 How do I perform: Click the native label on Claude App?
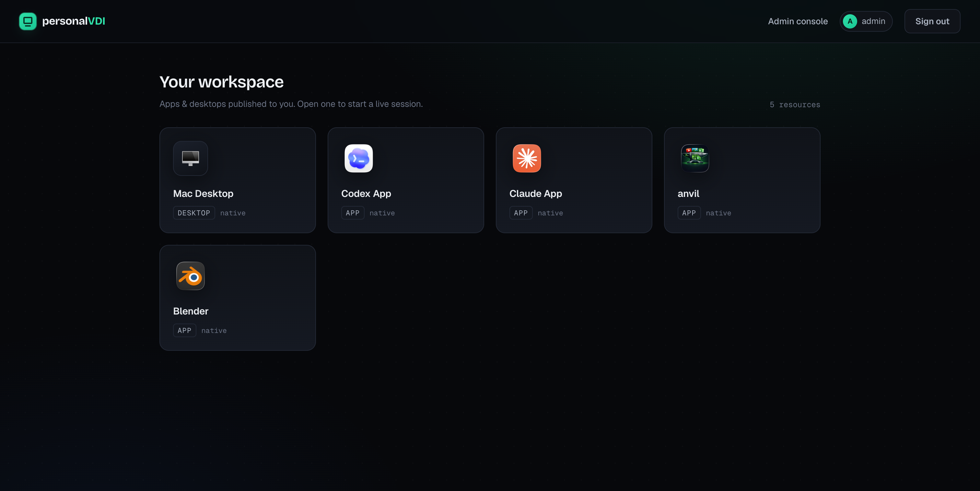tap(550, 213)
